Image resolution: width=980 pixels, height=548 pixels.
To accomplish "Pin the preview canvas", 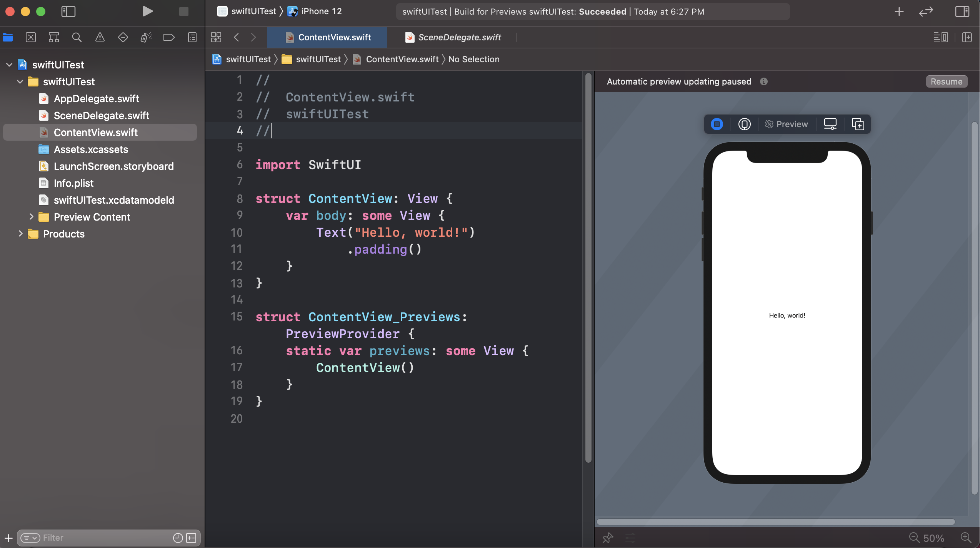I will pos(608,538).
